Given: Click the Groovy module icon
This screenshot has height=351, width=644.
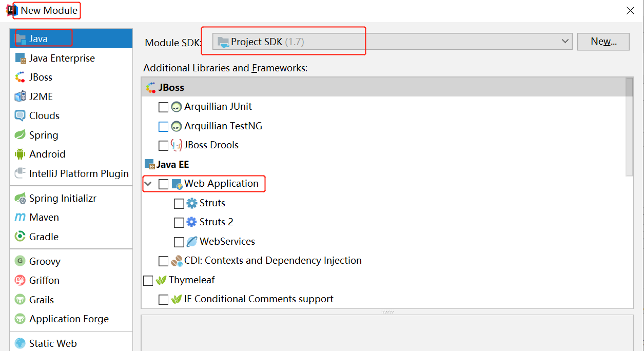Looking at the screenshot, I should pos(20,261).
